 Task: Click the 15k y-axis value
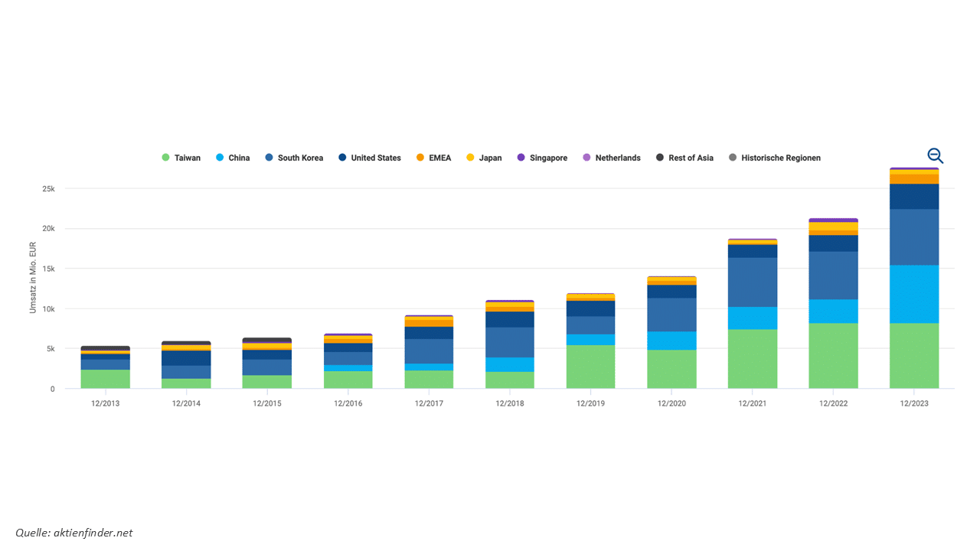click(48, 269)
